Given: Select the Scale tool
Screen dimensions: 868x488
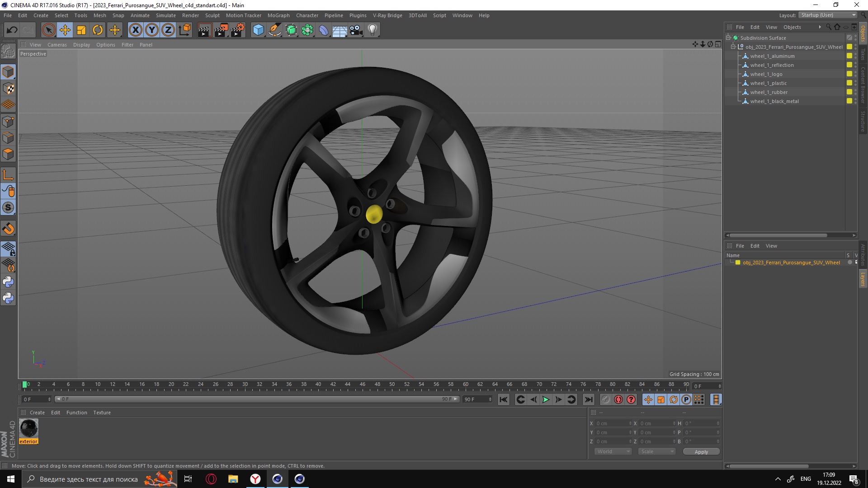Looking at the screenshot, I should 81,30.
